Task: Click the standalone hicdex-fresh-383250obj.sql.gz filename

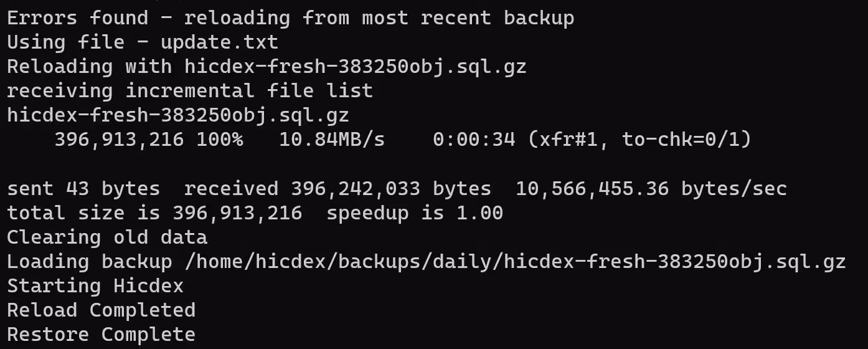Action: [x=178, y=115]
